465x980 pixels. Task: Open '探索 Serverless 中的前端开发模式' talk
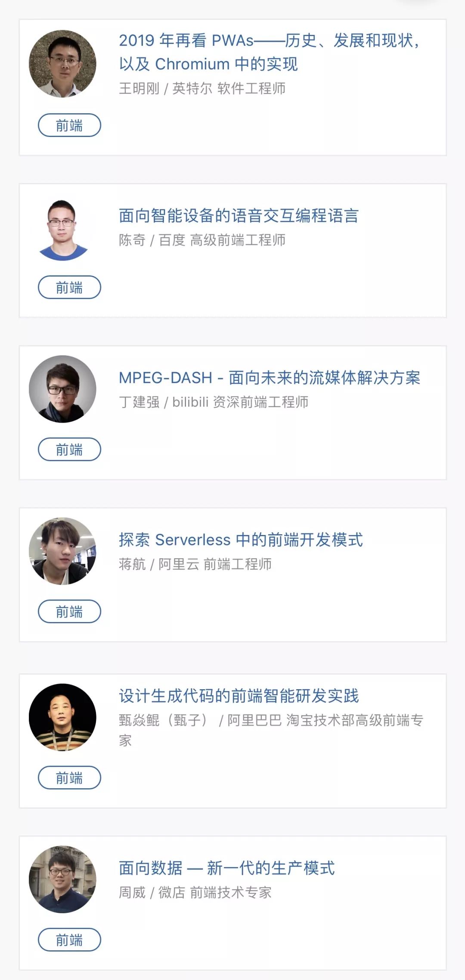tap(241, 540)
